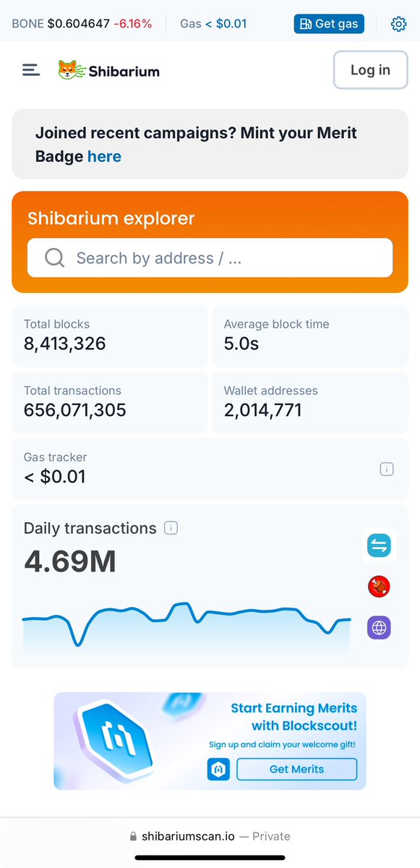Click the Shibarium logo

point(109,70)
